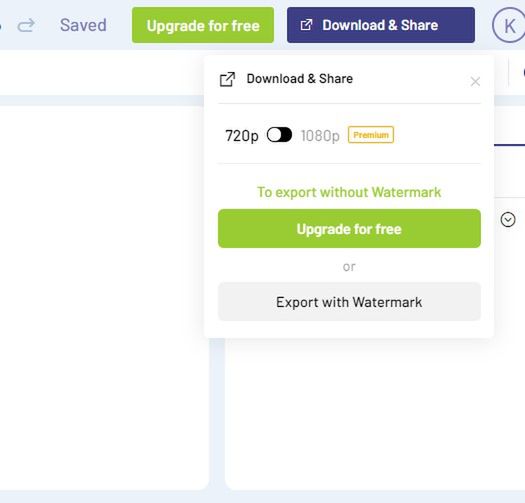Click Export with Watermark
The height and width of the screenshot is (503, 525).
point(349,302)
